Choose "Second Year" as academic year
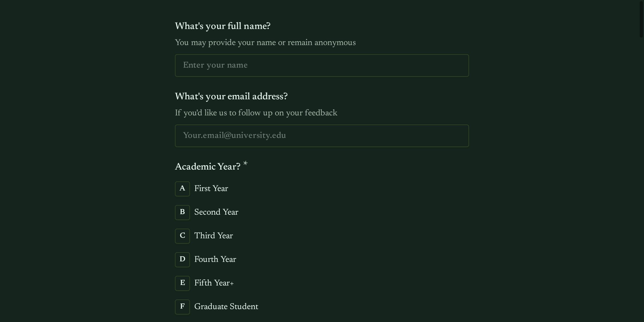Viewport: 644px width, 322px height. (216, 212)
